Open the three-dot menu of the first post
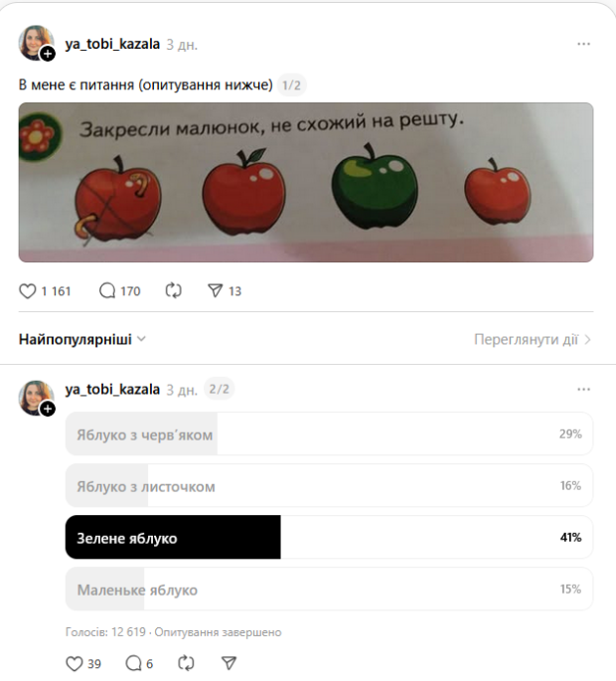The width and height of the screenshot is (616, 681). click(x=583, y=44)
